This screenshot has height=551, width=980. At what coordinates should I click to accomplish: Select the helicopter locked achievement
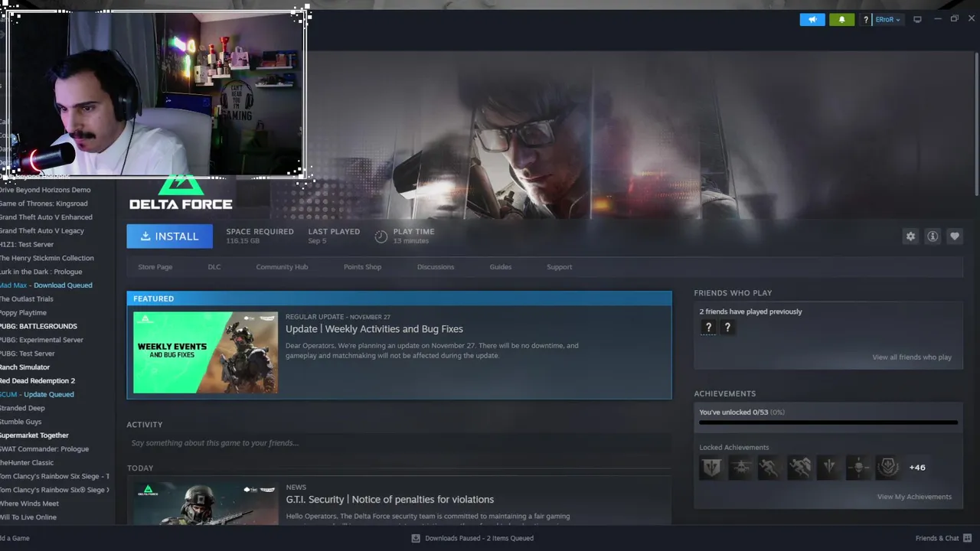(740, 468)
